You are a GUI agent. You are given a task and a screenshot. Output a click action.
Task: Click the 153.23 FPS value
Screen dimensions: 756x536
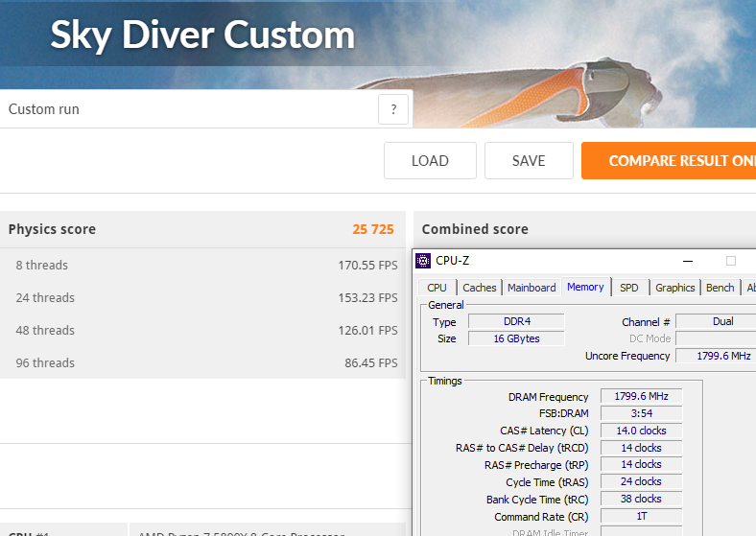coord(367,298)
